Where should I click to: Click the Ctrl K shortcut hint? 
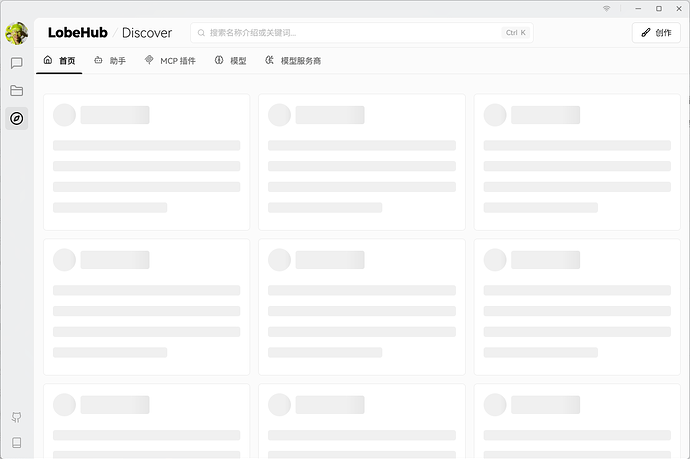[x=516, y=33]
